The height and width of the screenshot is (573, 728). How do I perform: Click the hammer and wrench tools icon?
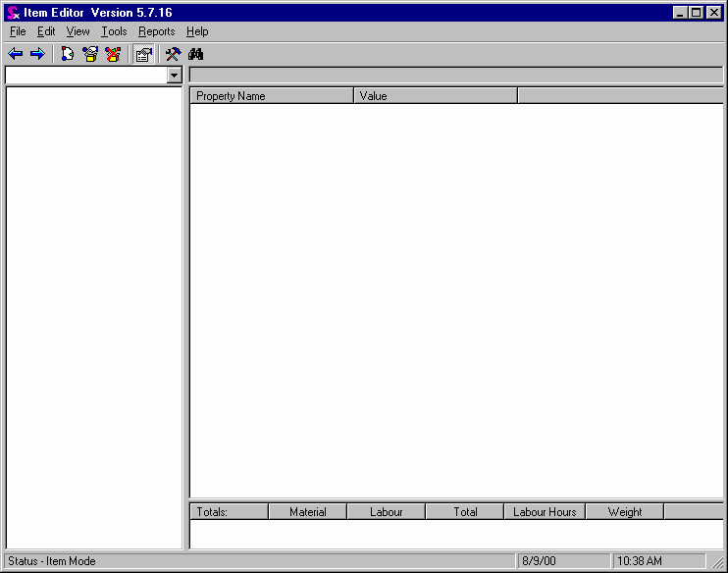[x=173, y=54]
